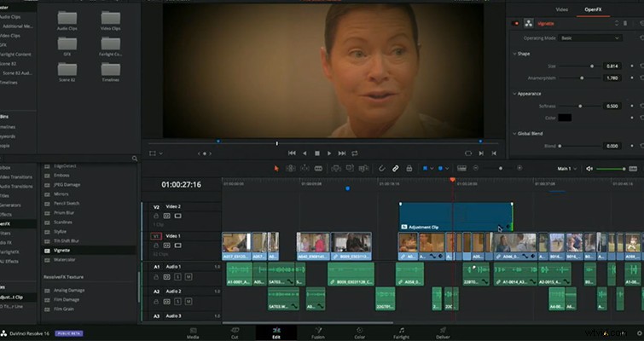This screenshot has height=341, width=644.
Task: Toggle the Snapping magnet icon
Action: click(x=381, y=168)
